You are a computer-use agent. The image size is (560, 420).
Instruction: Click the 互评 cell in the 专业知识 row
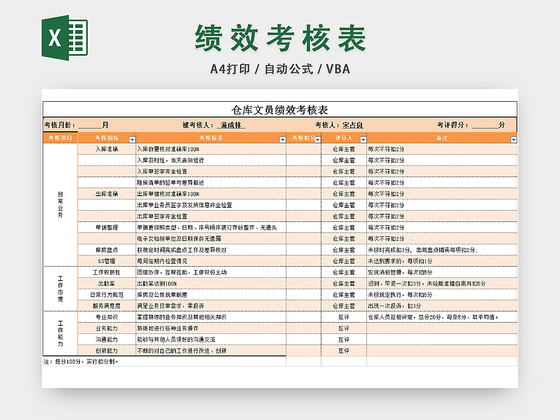(344, 317)
